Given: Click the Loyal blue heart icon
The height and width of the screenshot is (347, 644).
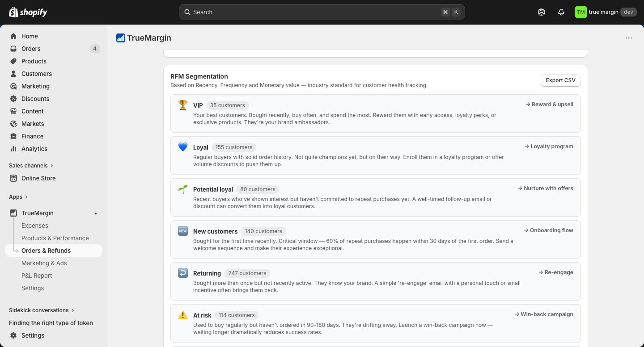Looking at the screenshot, I should [x=183, y=147].
